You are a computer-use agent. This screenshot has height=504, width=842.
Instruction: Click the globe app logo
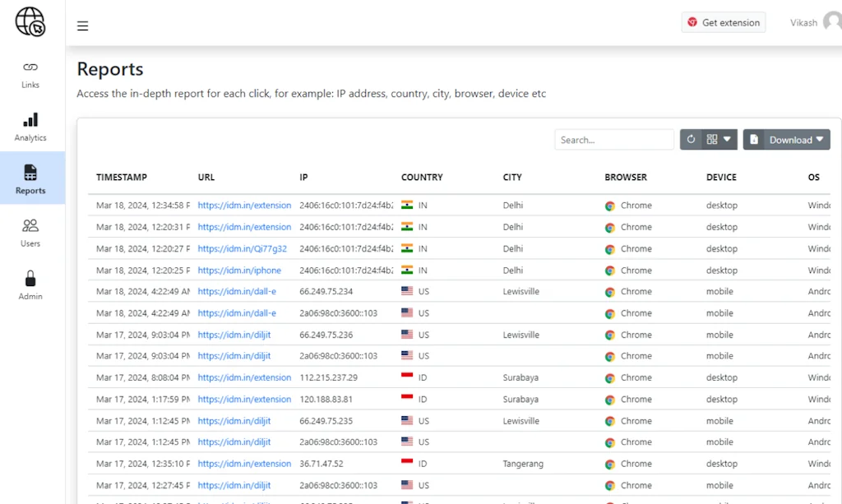click(30, 22)
